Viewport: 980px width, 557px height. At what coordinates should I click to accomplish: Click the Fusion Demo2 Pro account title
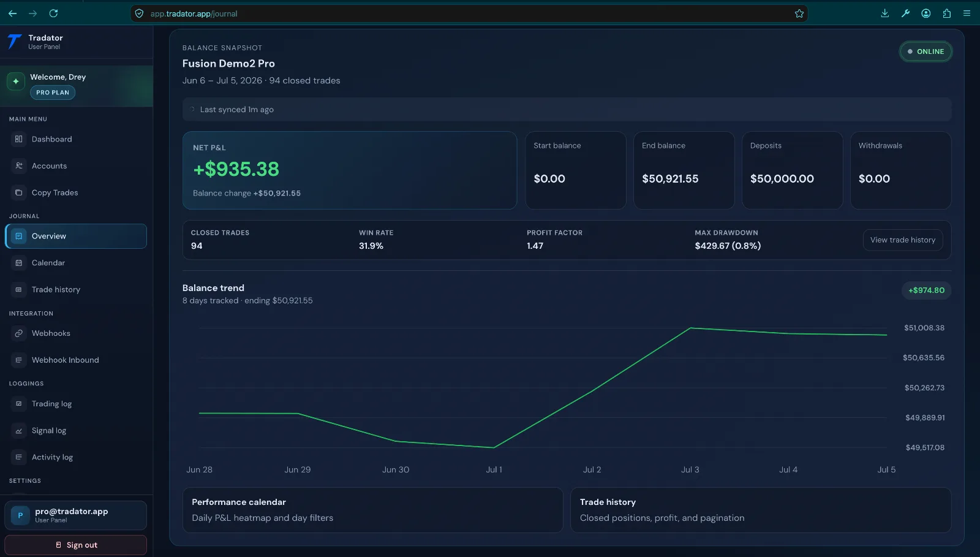pos(228,64)
